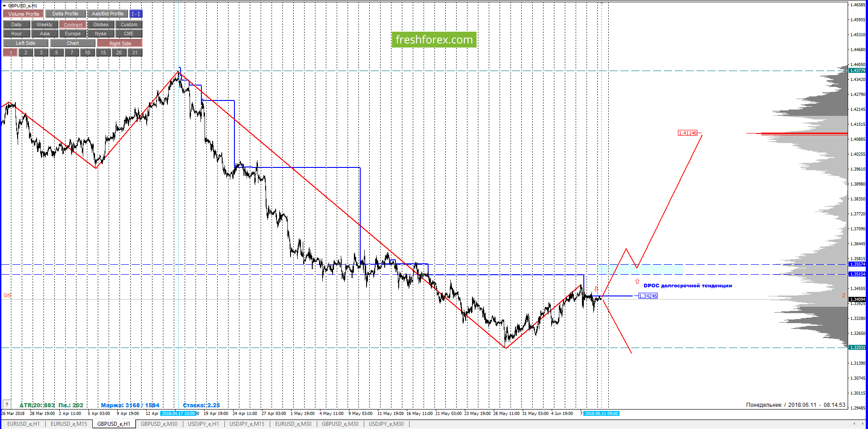Click the 'Понедельник / 2018.06.11 - 08:14:53' timestamp
The image size is (868, 429).
tap(796, 405)
